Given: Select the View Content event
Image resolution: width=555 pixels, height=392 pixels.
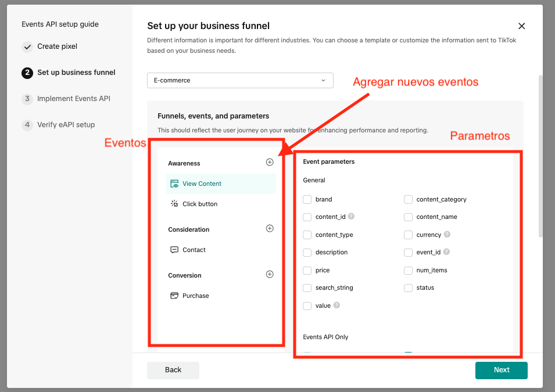Looking at the screenshot, I should (x=221, y=184).
